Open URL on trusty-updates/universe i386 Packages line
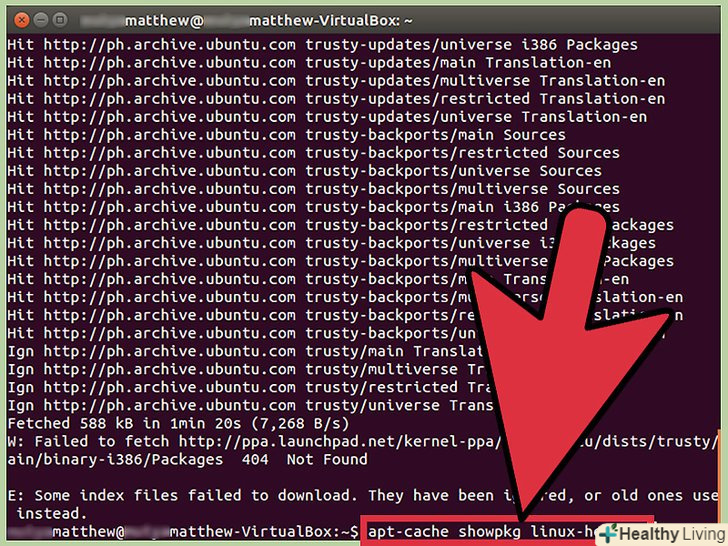 coord(169,45)
